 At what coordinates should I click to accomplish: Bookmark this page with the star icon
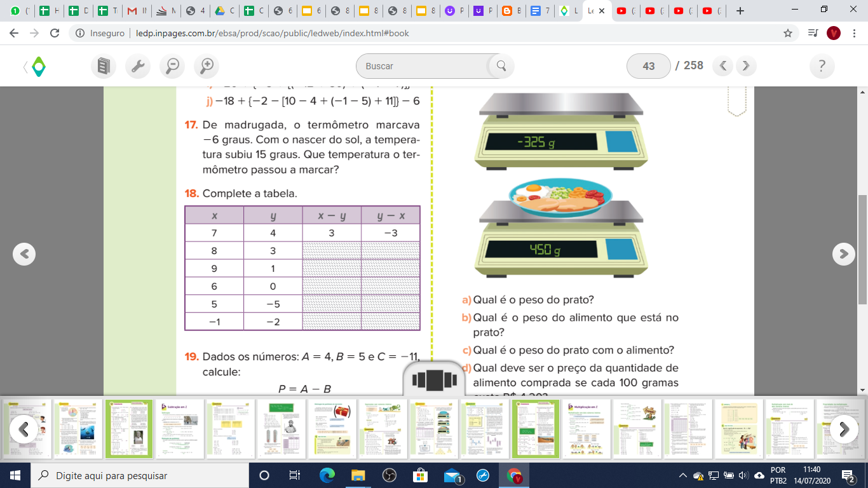[788, 33]
